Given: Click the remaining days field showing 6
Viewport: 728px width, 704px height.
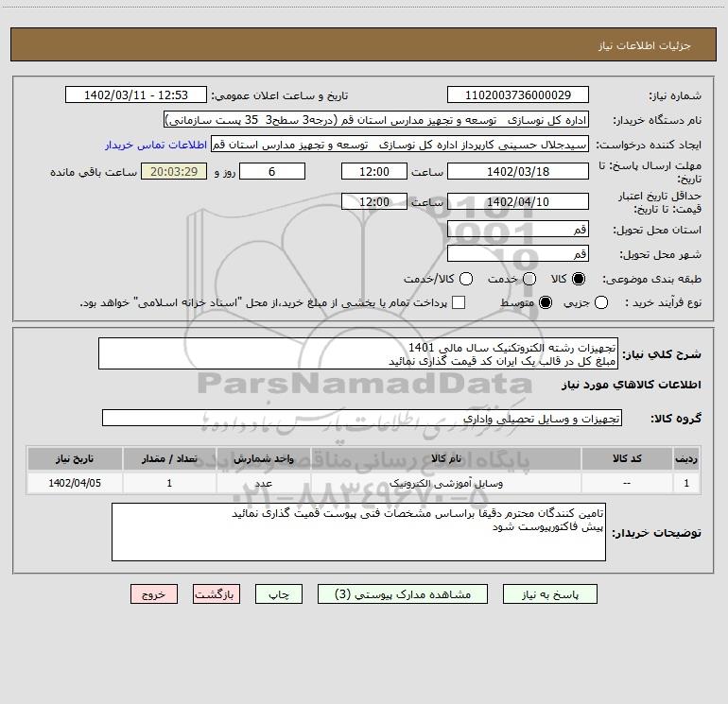Looking at the screenshot, I should [272, 171].
